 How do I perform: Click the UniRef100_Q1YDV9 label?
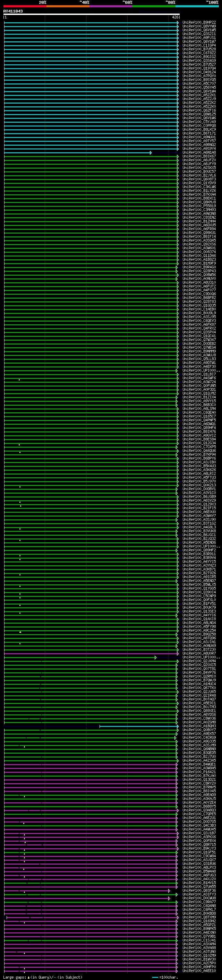click(199, 183)
